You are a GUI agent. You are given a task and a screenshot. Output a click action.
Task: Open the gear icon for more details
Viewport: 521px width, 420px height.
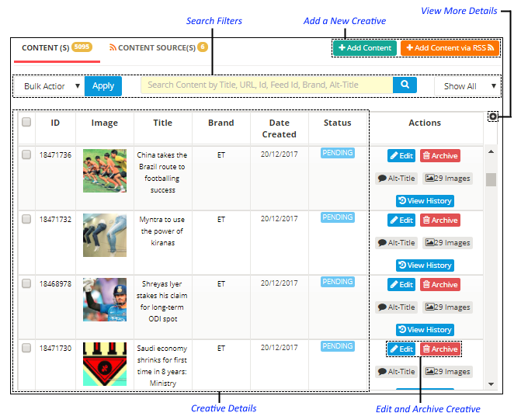pyautogui.click(x=493, y=117)
